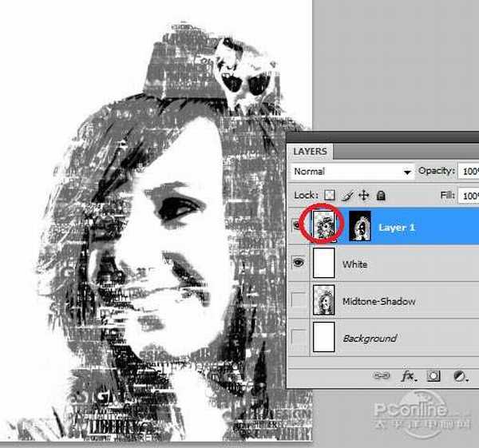Click the lock image pixels brush icon
The width and height of the screenshot is (479, 448).
(347, 195)
